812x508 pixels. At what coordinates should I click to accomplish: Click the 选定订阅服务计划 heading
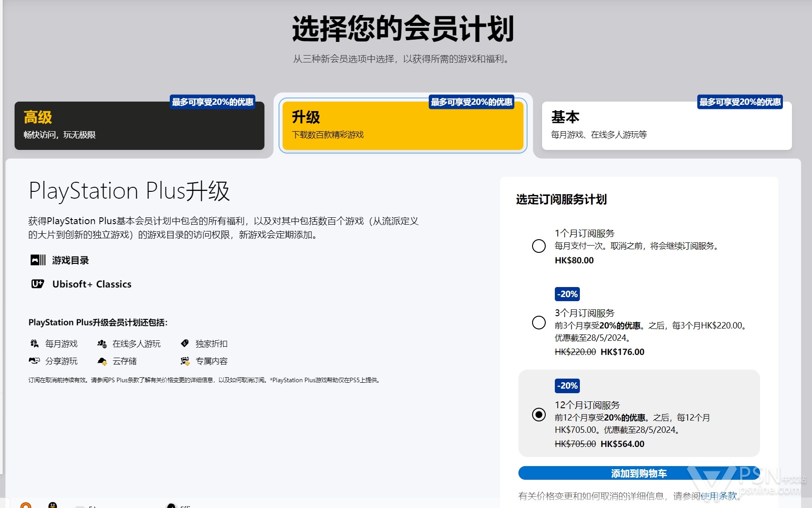(x=562, y=199)
